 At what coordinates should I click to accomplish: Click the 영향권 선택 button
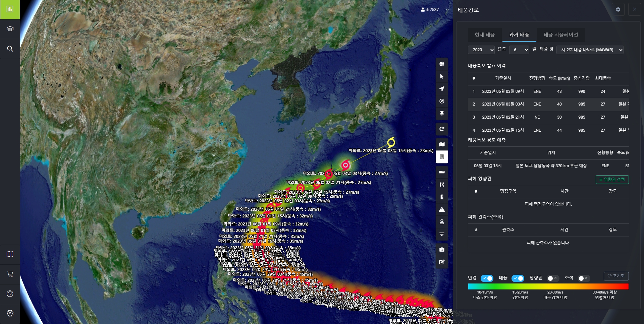(x=612, y=180)
